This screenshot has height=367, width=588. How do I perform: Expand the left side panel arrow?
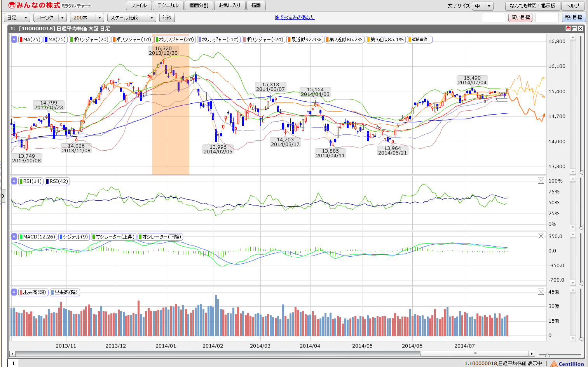(x=3, y=196)
